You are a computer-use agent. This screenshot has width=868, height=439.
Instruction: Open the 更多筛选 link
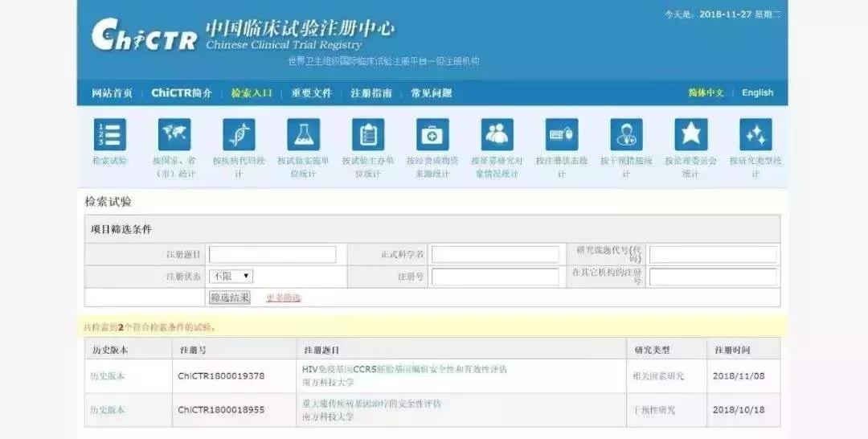coord(284,297)
